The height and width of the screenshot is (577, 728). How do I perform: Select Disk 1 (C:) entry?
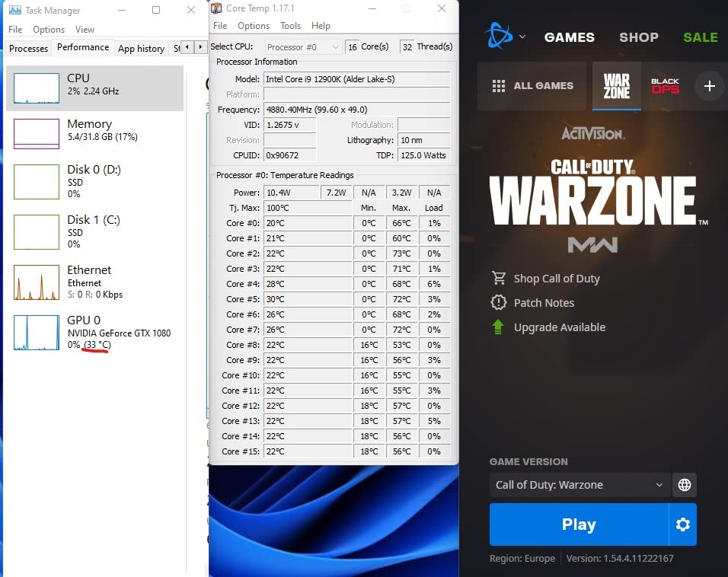point(94,231)
